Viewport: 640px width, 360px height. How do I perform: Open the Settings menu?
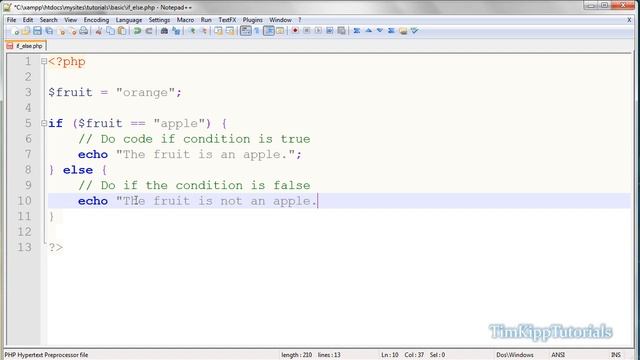pyautogui.click(x=159, y=20)
